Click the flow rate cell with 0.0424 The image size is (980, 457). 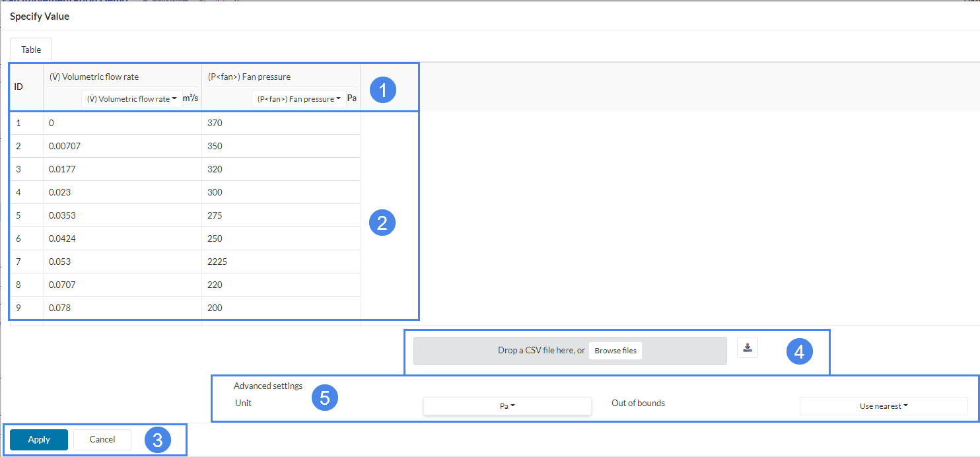[122, 238]
